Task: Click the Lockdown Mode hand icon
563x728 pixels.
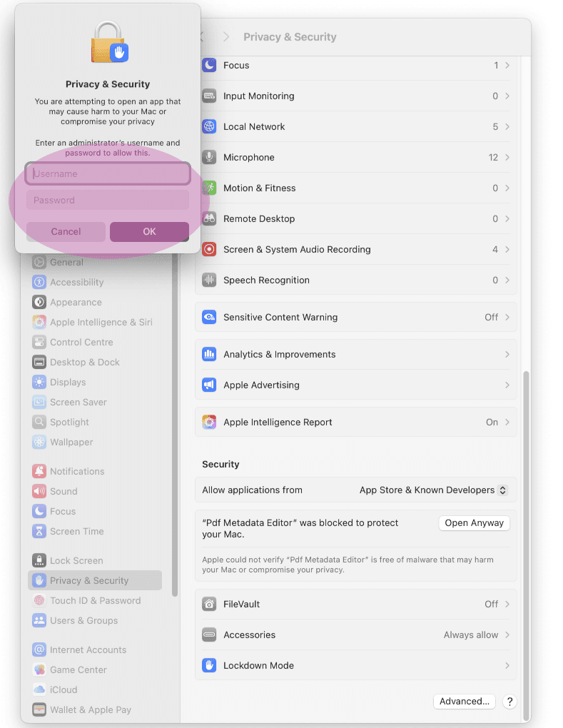Action: [x=209, y=666]
